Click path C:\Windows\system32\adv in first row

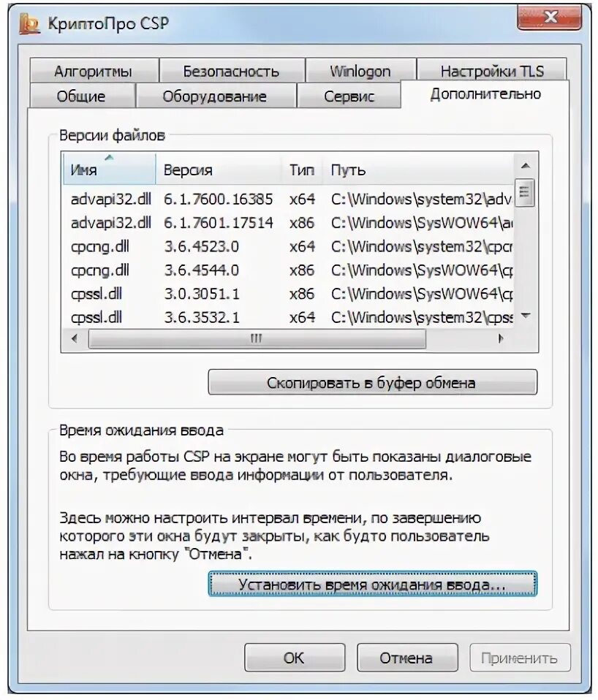click(x=421, y=199)
